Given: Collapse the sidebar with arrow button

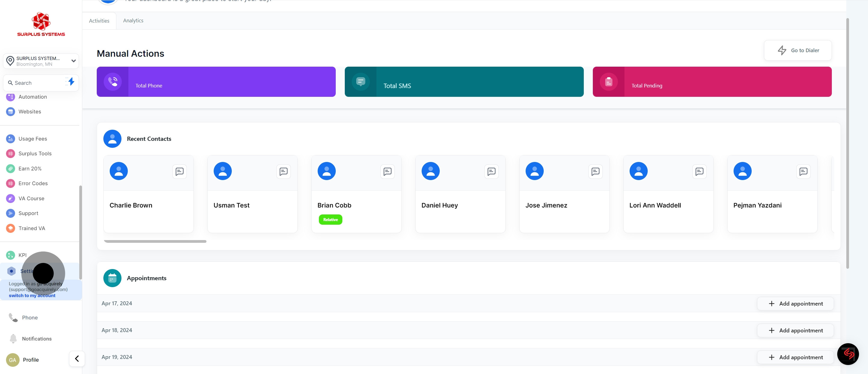Looking at the screenshot, I should point(77,359).
